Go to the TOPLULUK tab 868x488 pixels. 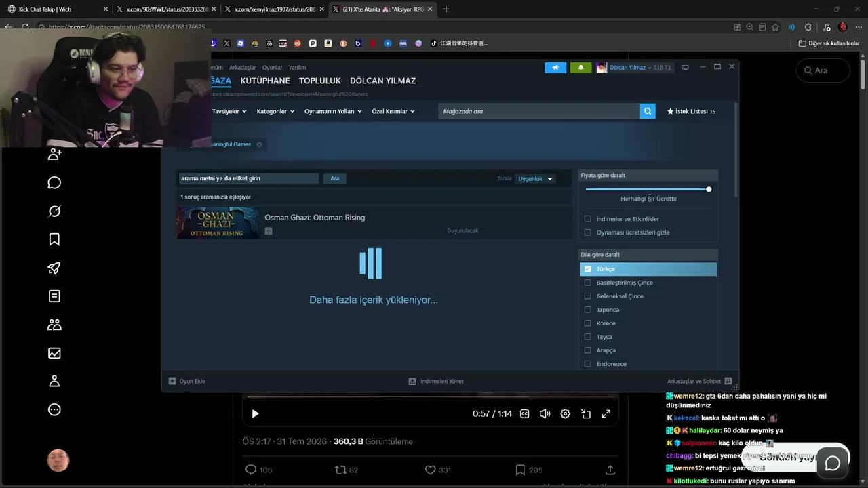pyautogui.click(x=320, y=81)
